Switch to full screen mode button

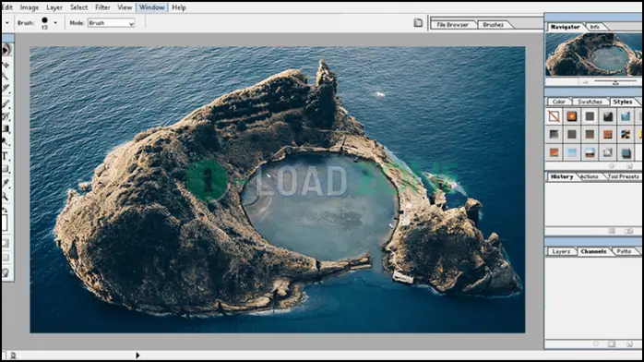(x=6, y=258)
